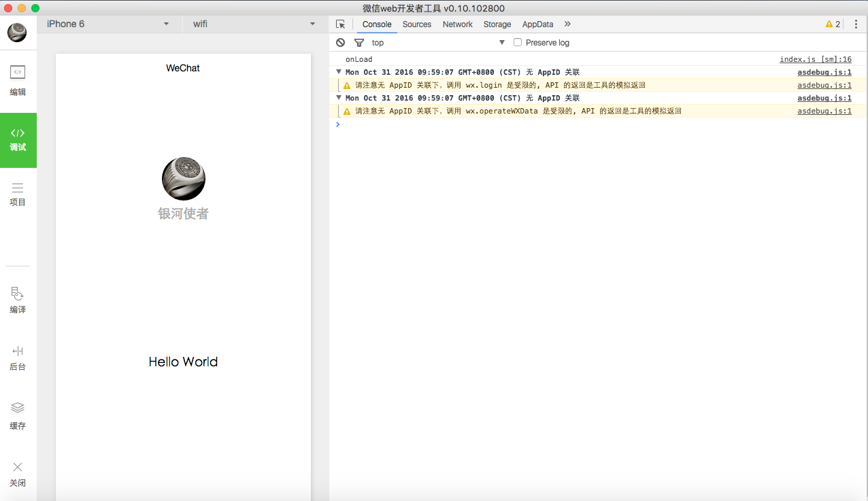
Task: Toggle the console filter funnel icon
Action: [359, 42]
